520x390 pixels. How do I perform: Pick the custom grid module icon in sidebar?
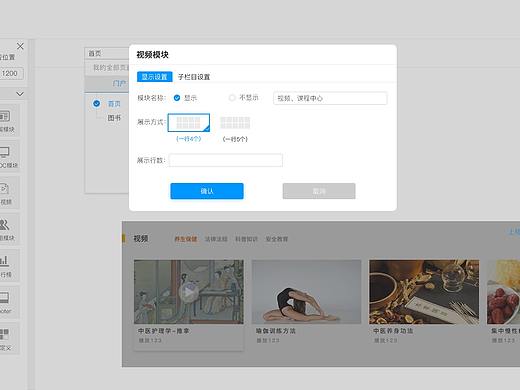(4, 334)
